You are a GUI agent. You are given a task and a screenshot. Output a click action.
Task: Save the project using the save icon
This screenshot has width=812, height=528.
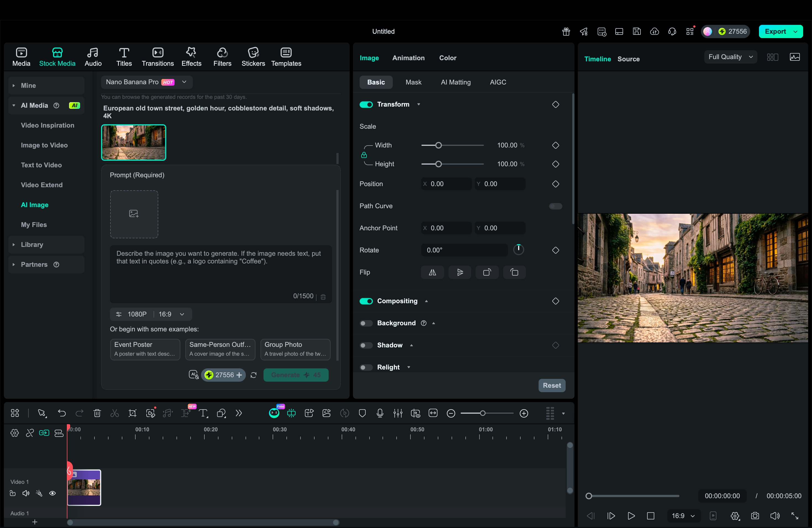tap(637, 31)
